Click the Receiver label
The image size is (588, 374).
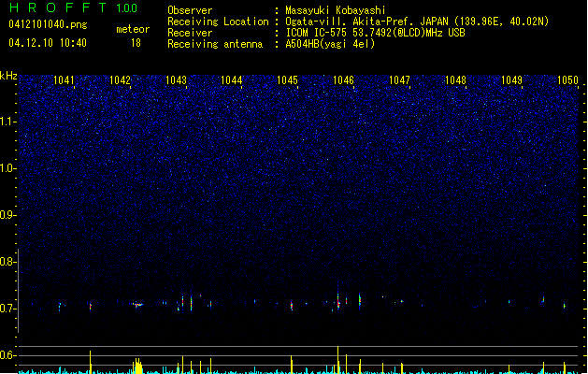[x=190, y=33]
